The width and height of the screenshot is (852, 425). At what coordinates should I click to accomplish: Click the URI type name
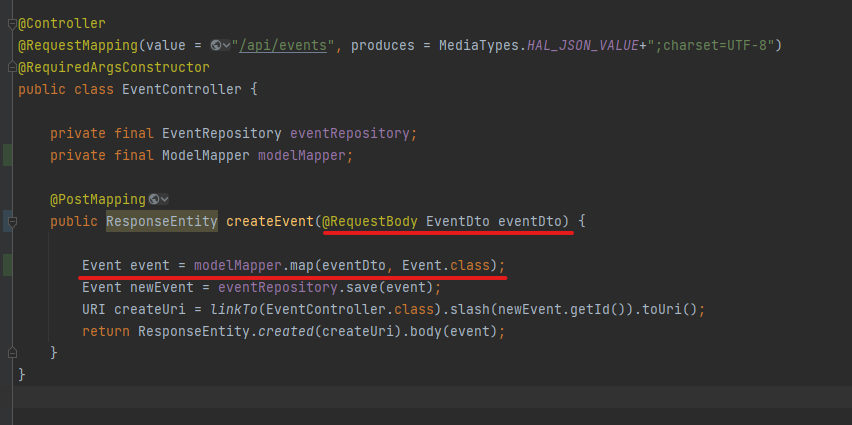pyautogui.click(x=94, y=309)
